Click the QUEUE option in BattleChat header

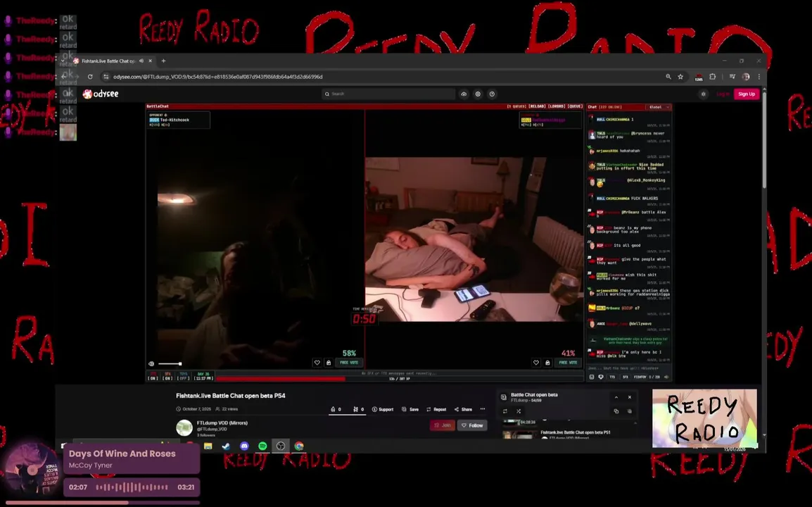click(x=575, y=106)
